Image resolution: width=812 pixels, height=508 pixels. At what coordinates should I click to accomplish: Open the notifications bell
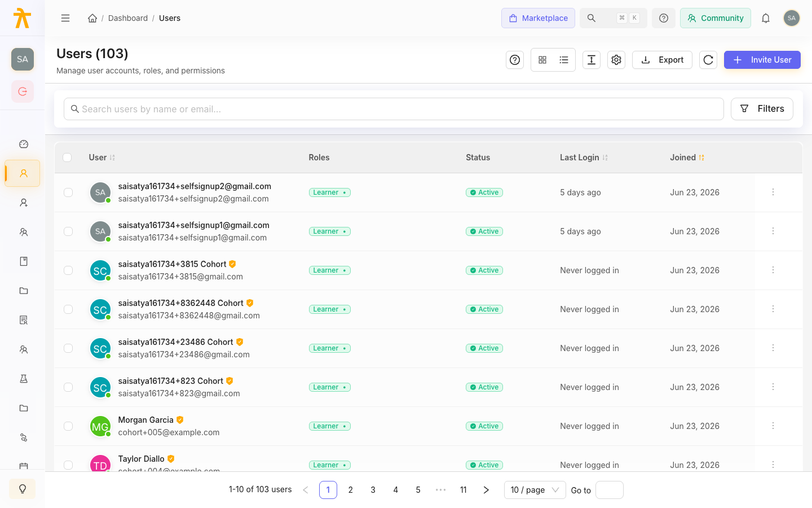coord(766,18)
